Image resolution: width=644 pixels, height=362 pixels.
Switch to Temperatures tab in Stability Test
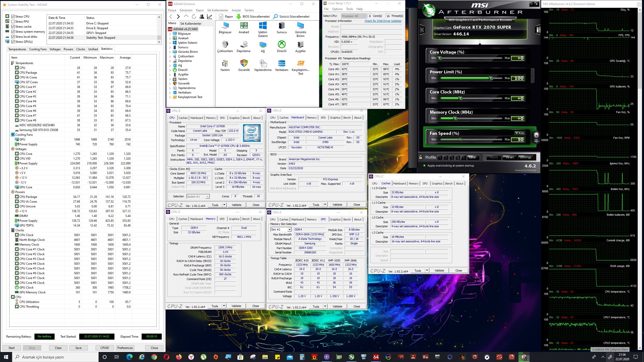[x=17, y=49]
